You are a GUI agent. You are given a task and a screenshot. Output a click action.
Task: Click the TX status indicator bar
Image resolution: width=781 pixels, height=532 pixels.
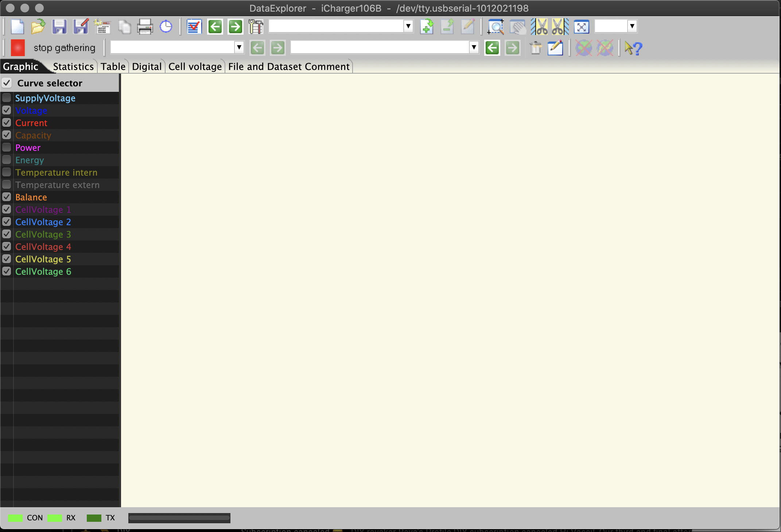click(94, 517)
